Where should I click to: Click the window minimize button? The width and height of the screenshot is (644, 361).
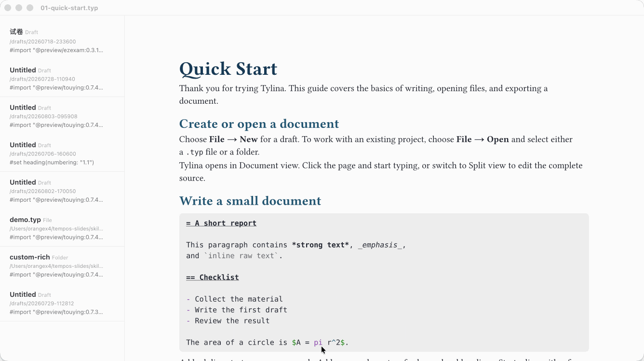coord(19,8)
